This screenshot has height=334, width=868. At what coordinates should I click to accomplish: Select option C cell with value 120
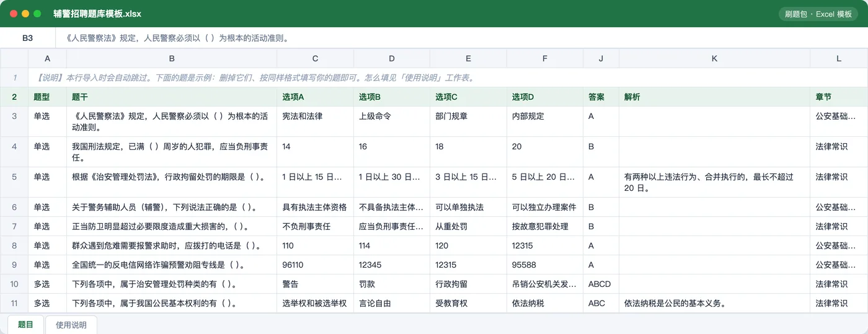coord(468,245)
